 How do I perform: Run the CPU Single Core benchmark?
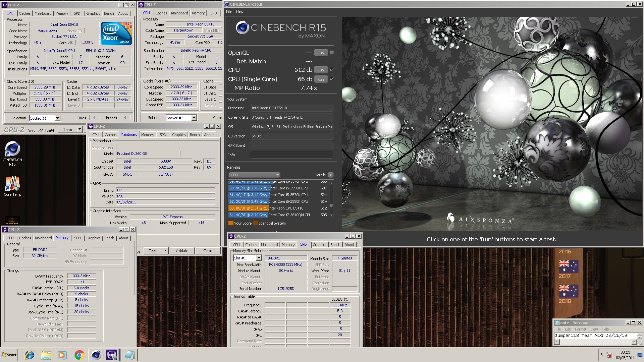pyautogui.click(x=321, y=79)
